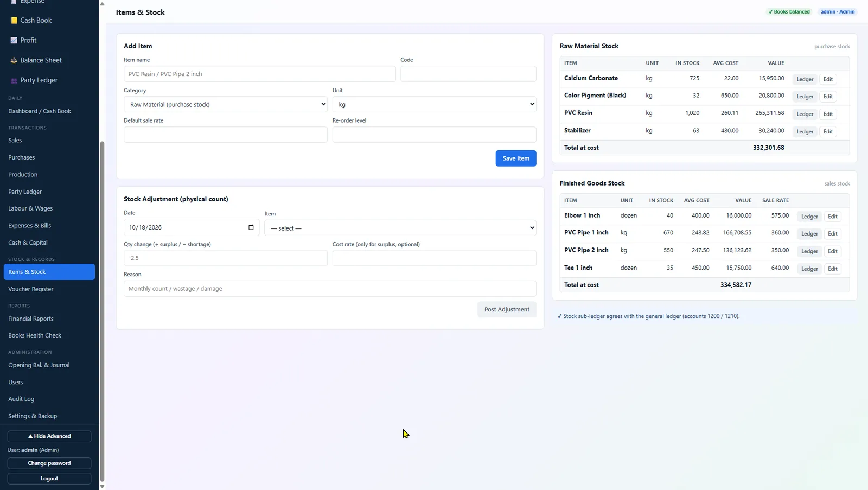Edit the Elbow 1 inch item
The height and width of the screenshot is (490, 868).
(x=833, y=217)
